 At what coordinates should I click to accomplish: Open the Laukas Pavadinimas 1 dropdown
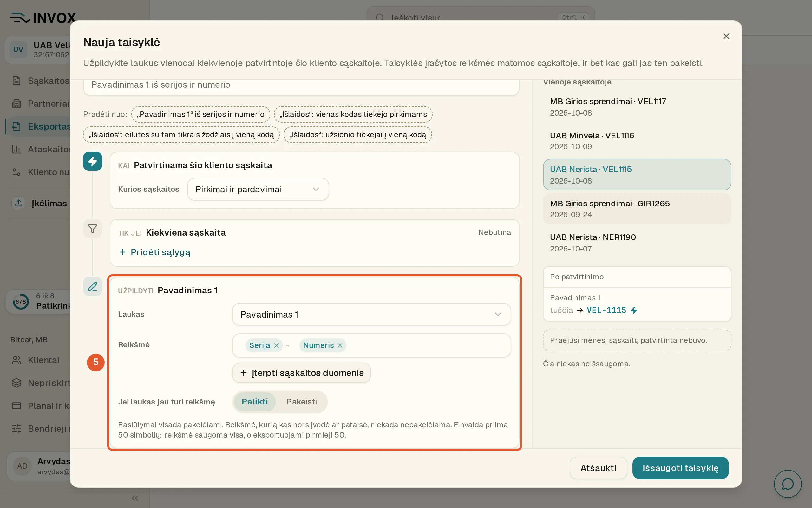tap(371, 314)
